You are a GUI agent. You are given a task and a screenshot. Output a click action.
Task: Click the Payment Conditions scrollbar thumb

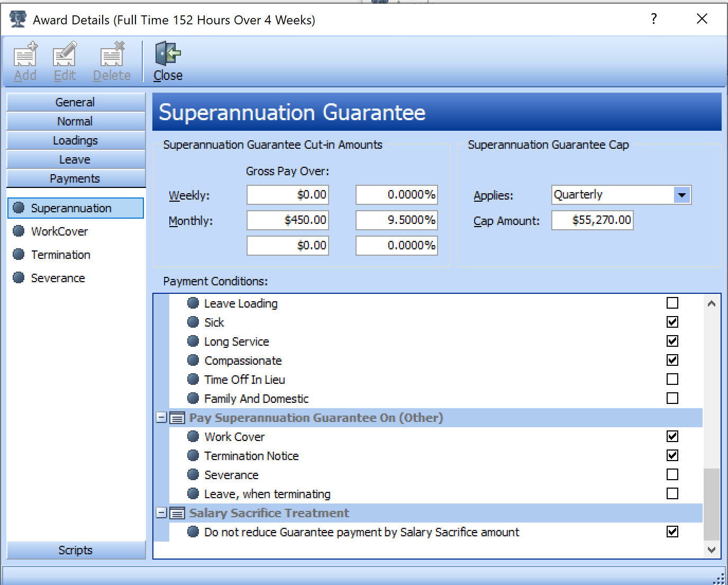(712, 504)
